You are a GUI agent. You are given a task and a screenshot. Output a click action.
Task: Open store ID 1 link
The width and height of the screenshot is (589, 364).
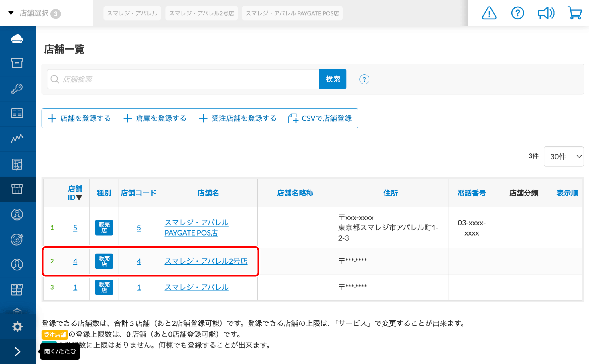tap(75, 287)
